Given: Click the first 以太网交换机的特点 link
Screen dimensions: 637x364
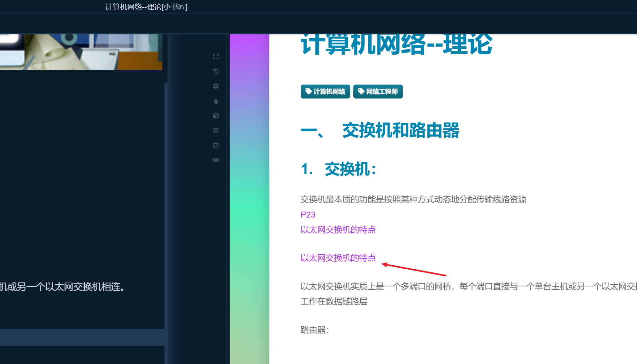Looking at the screenshot, I should click(x=338, y=230).
